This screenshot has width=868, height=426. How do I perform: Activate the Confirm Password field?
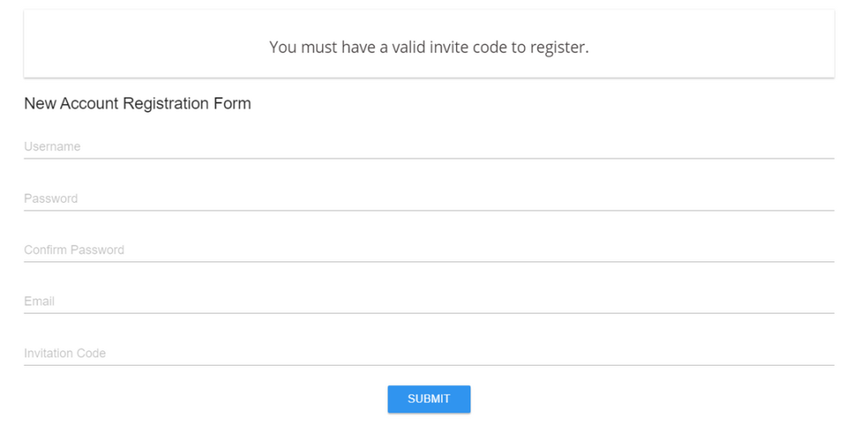(x=429, y=249)
